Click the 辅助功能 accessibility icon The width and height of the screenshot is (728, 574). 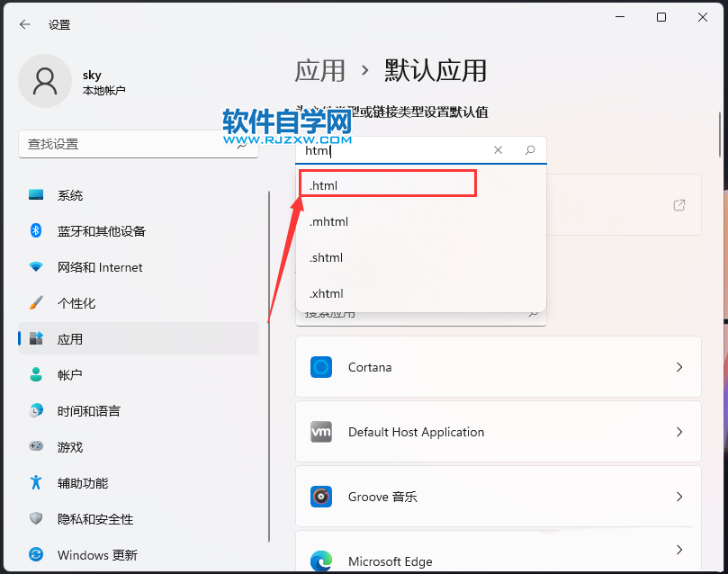(x=36, y=482)
